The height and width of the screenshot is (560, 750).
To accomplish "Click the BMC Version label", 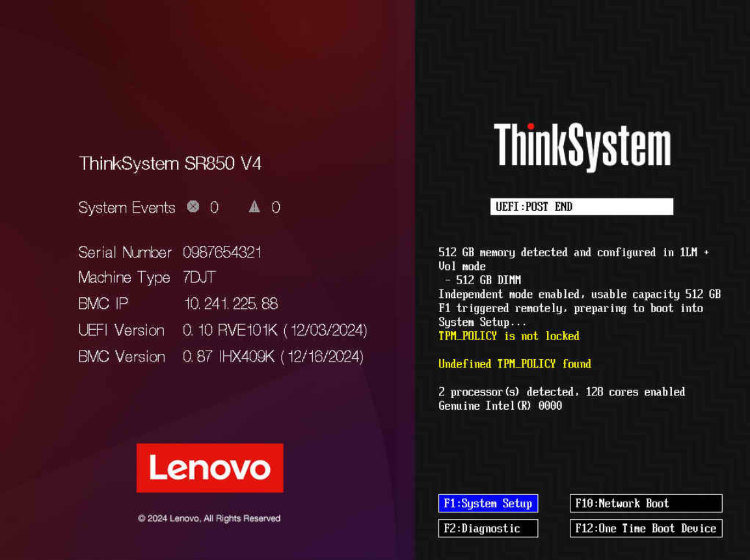I will click(x=122, y=356).
